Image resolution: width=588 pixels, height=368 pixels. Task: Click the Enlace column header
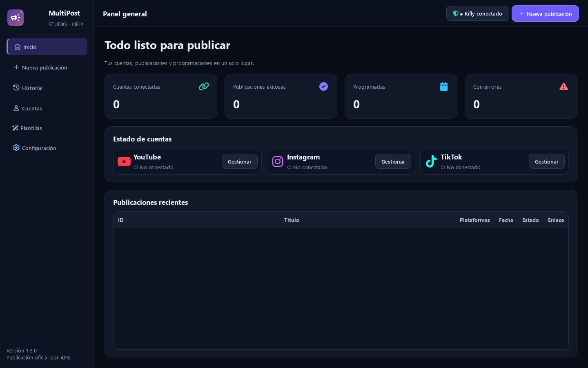(x=556, y=220)
